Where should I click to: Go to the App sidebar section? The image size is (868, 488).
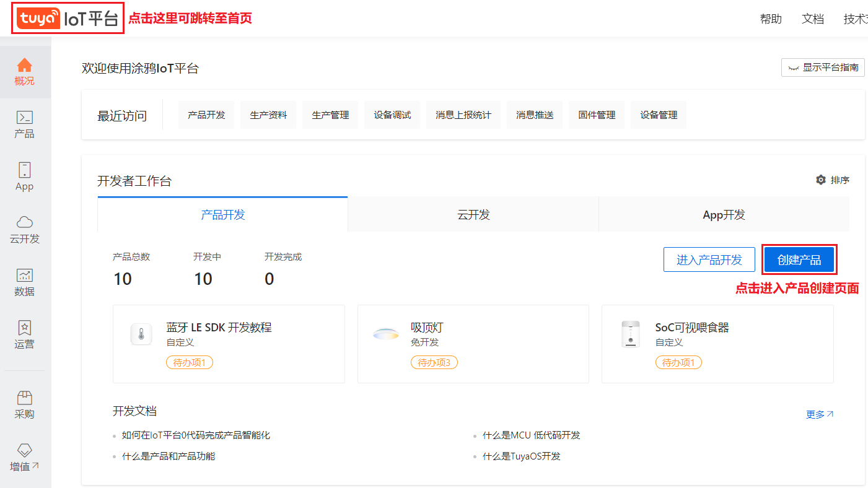(25, 177)
